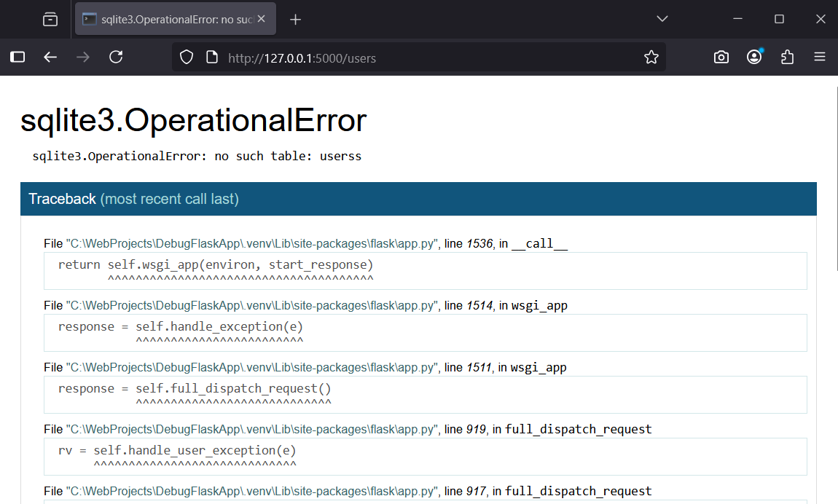Open the extensions puzzle icon

[x=787, y=57]
